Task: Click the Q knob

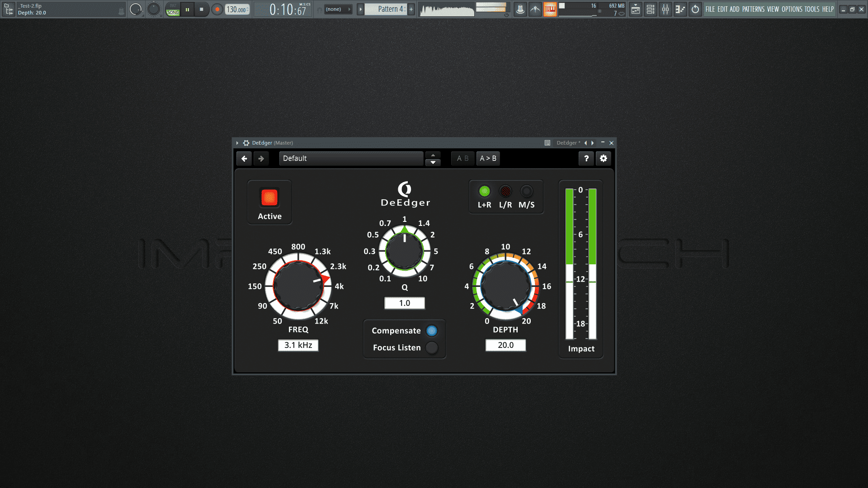Action: (405, 251)
